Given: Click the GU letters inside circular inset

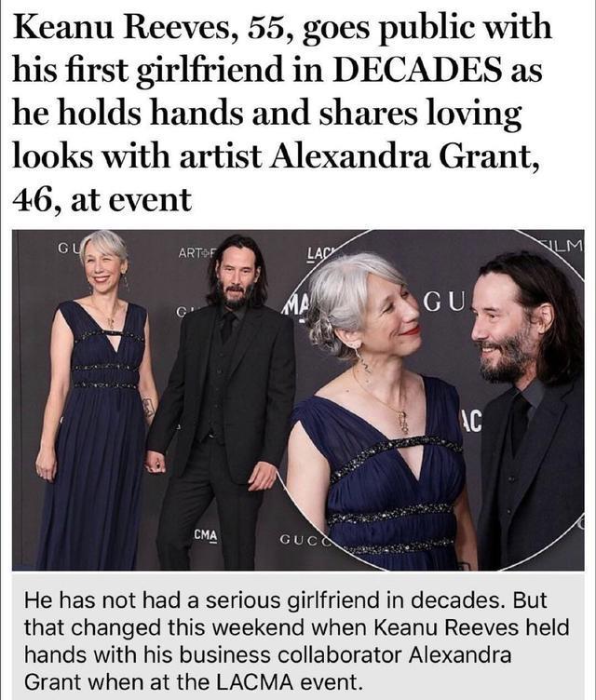Looking at the screenshot, I should 444,303.
